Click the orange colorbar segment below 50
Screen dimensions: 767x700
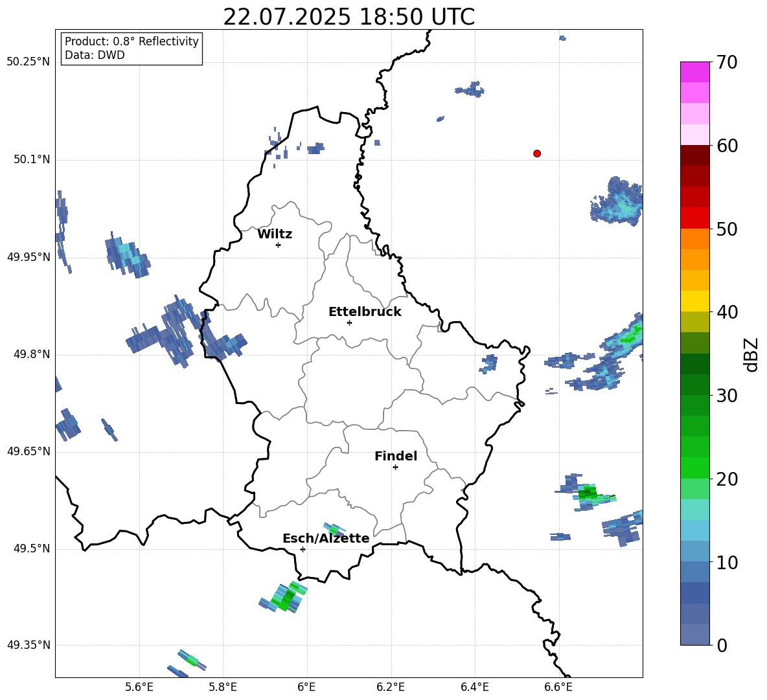coord(694,239)
